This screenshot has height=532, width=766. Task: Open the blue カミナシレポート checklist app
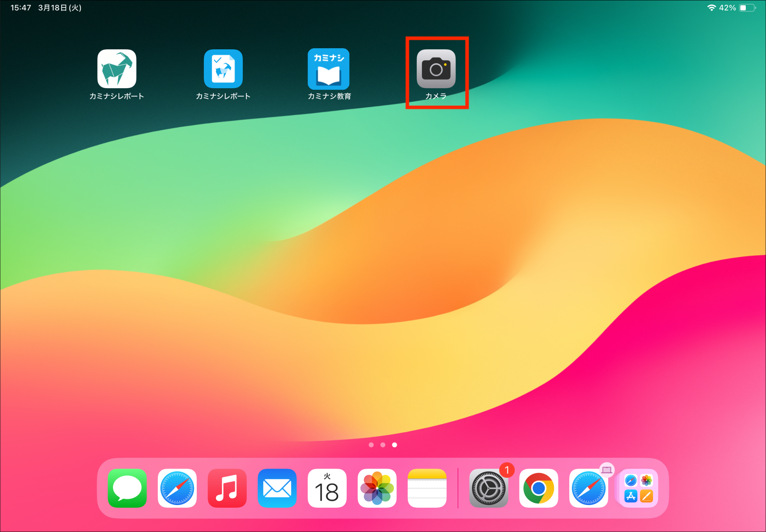[x=223, y=69]
